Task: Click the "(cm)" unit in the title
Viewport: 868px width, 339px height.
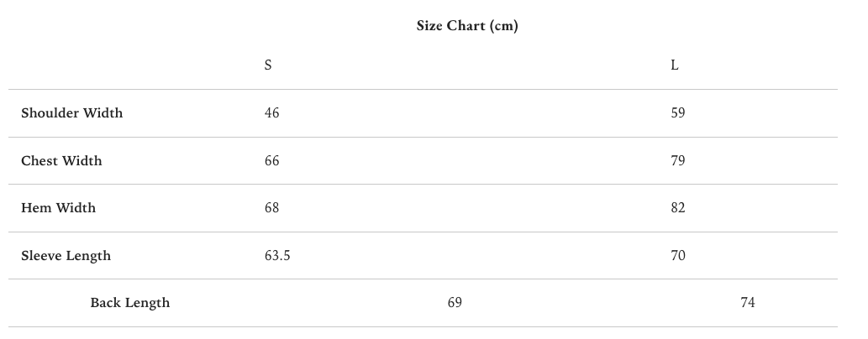Action: click(504, 26)
